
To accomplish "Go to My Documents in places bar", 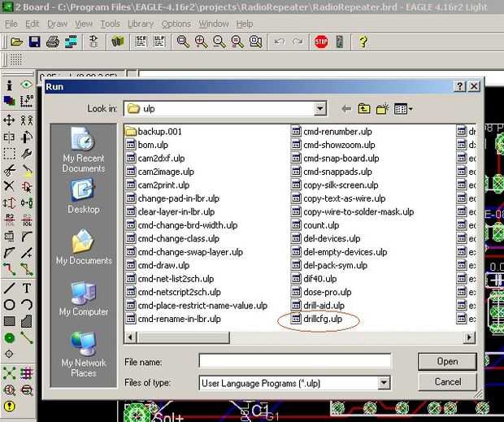I will click(x=84, y=247).
